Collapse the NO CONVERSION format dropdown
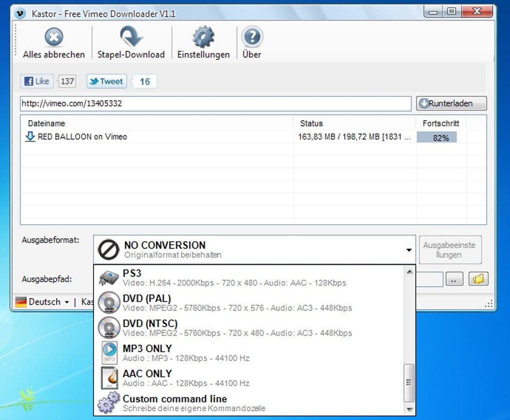 409,250
